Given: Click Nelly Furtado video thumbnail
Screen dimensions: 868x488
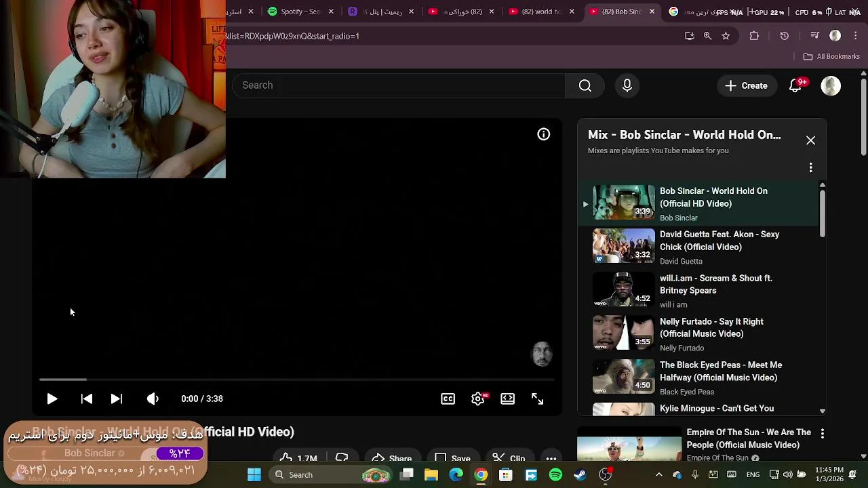Looking at the screenshot, I should click(624, 333).
